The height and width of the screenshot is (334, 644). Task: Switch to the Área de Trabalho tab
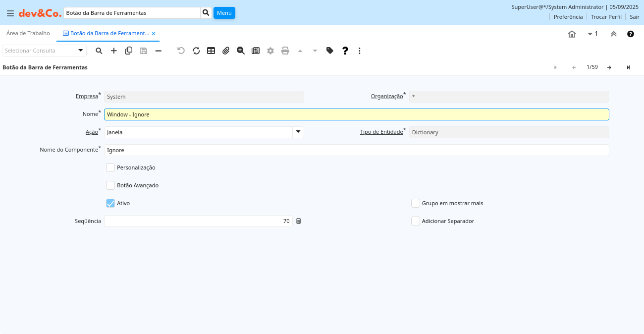tap(28, 33)
